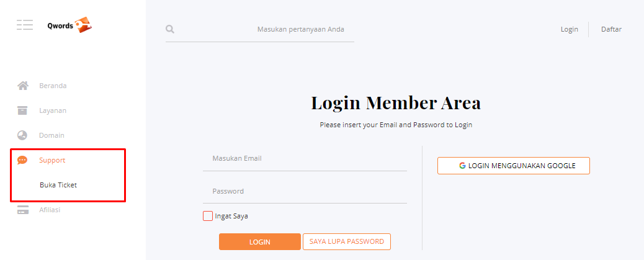Viewport: 644px width, 260px height.
Task: Click the Domain globe icon
Action: click(22, 135)
